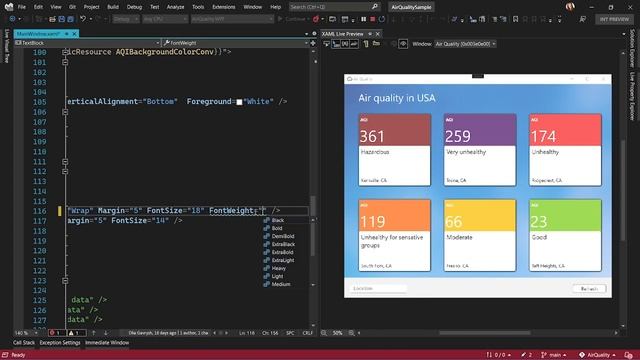
Task: Open the Immediate Window tab
Action: [107, 342]
